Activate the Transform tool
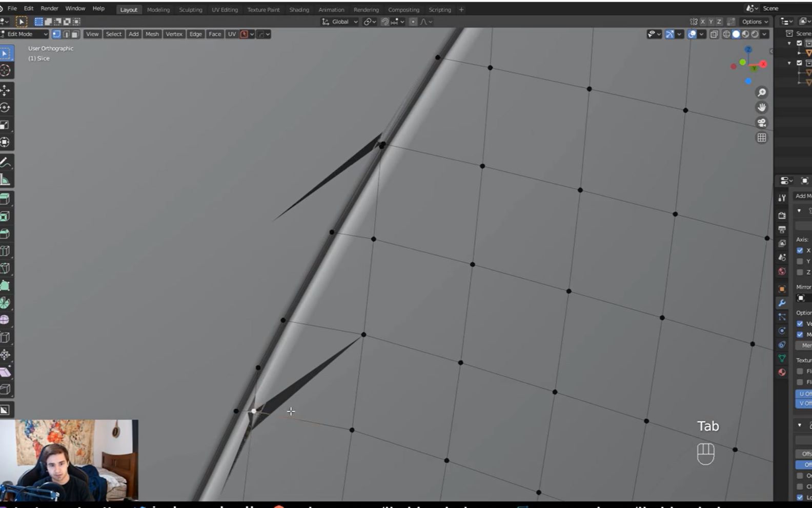This screenshot has height=508, width=812. coord(5,142)
